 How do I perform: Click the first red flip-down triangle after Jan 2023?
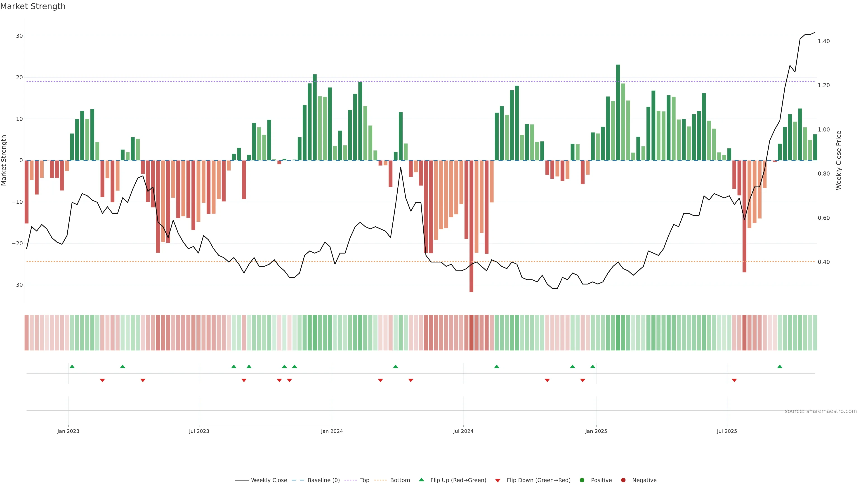click(102, 380)
